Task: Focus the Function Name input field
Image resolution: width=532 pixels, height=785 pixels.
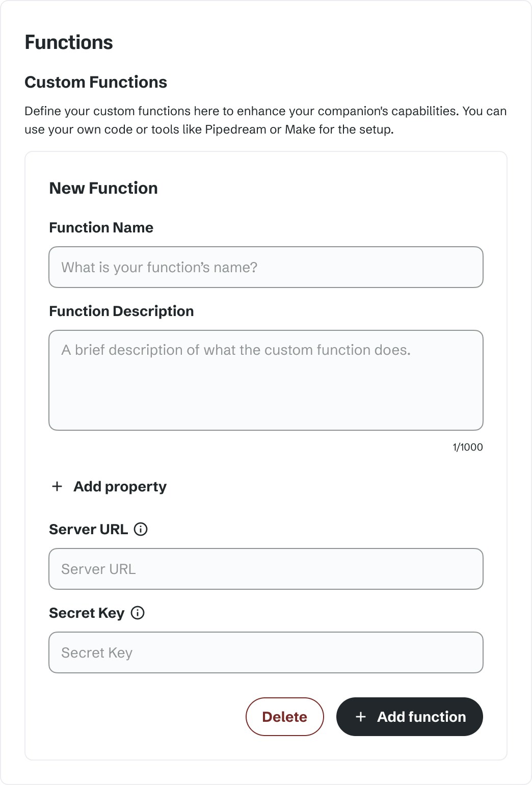Action: (x=265, y=267)
